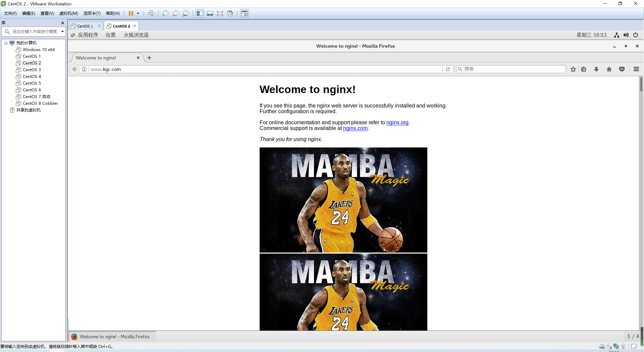Click the Firefox 搜索 search box

(511, 69)
